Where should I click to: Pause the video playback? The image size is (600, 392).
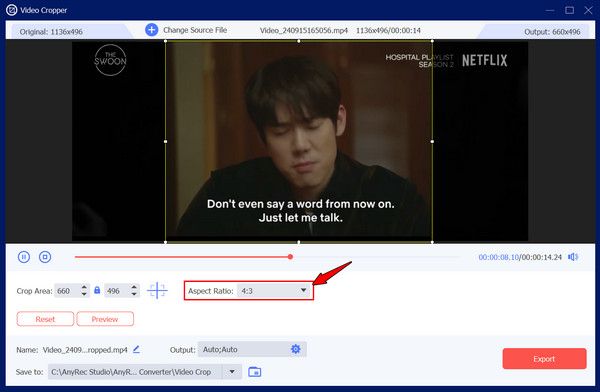[24, 257]
